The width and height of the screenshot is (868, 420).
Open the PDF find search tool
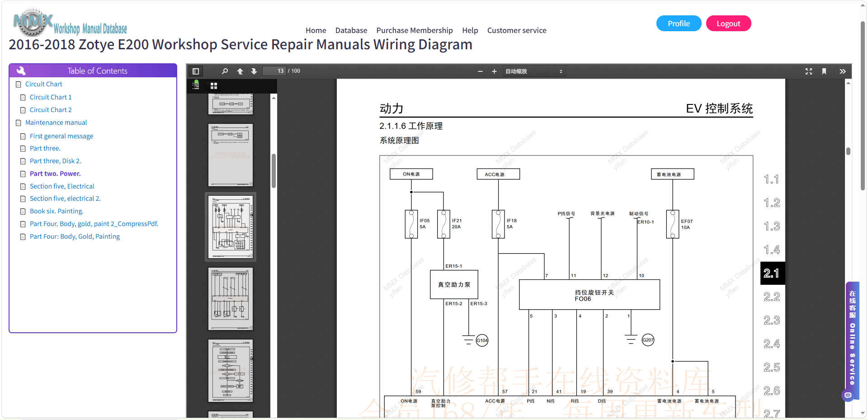click(x=225, y=71)
